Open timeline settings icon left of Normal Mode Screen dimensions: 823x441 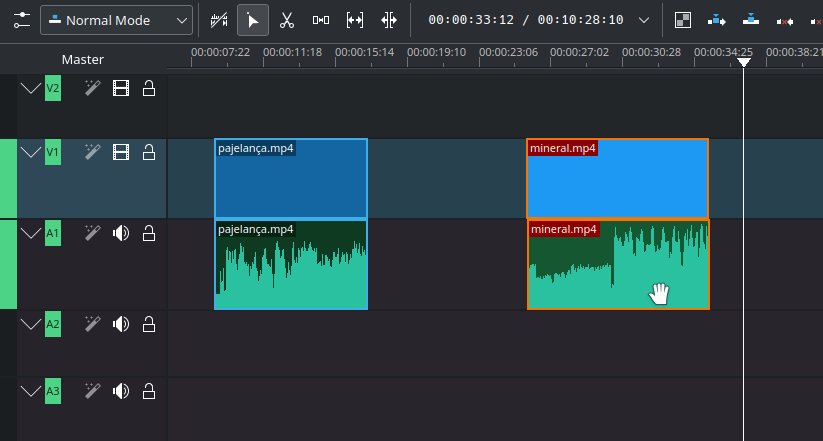tap(20, 20)
